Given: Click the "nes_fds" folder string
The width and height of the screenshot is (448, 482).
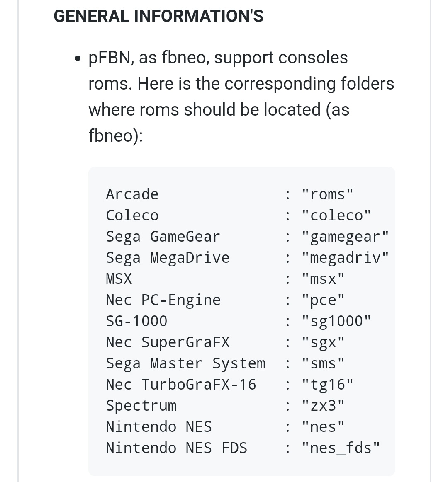Looking at the screenshot, I should [x=341, y=448].
